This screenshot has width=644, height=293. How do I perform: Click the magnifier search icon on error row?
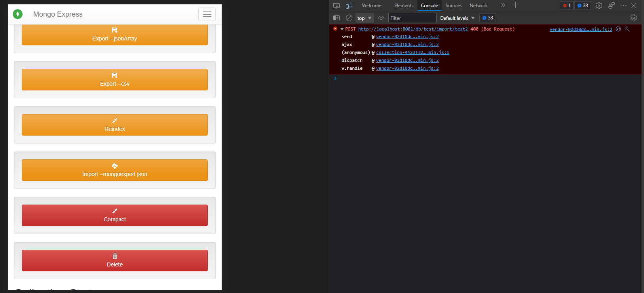tap(627, 29)
